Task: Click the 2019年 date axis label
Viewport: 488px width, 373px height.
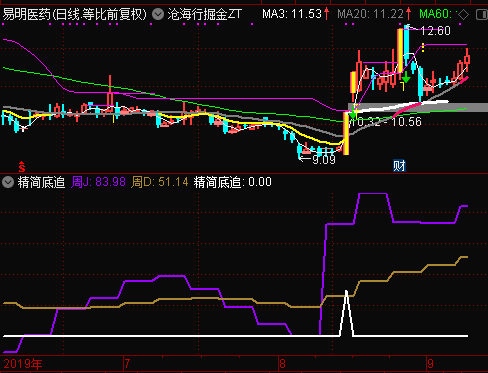Action: coord(23,364)
